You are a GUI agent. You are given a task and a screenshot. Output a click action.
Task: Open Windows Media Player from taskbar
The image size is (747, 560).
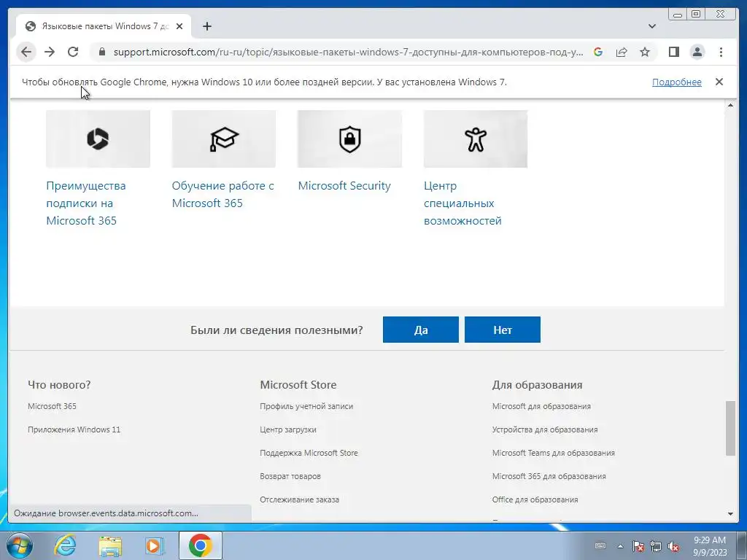(155, 545)
